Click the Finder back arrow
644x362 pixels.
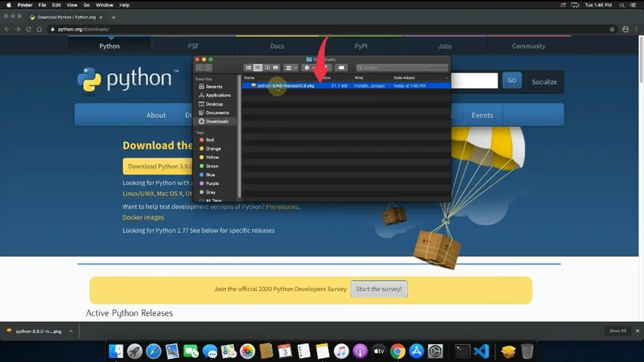coord(200,68)
